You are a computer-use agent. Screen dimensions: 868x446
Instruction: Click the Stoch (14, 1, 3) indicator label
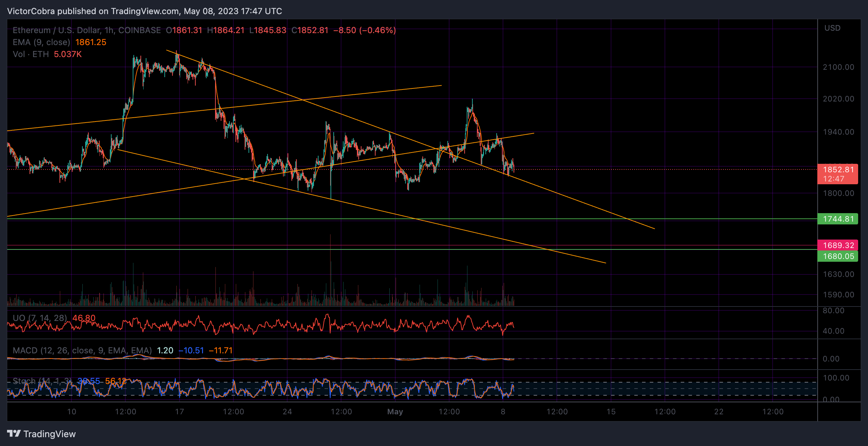(43, 381)
